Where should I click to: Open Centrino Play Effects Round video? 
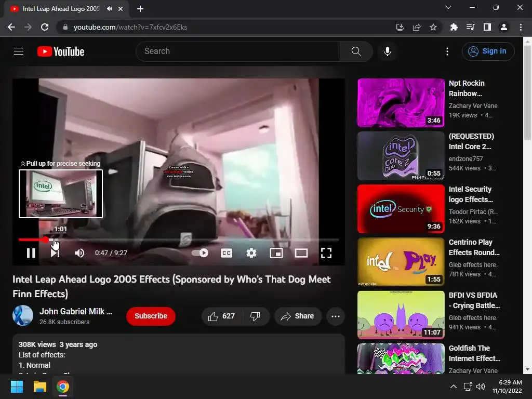point(401,262)
